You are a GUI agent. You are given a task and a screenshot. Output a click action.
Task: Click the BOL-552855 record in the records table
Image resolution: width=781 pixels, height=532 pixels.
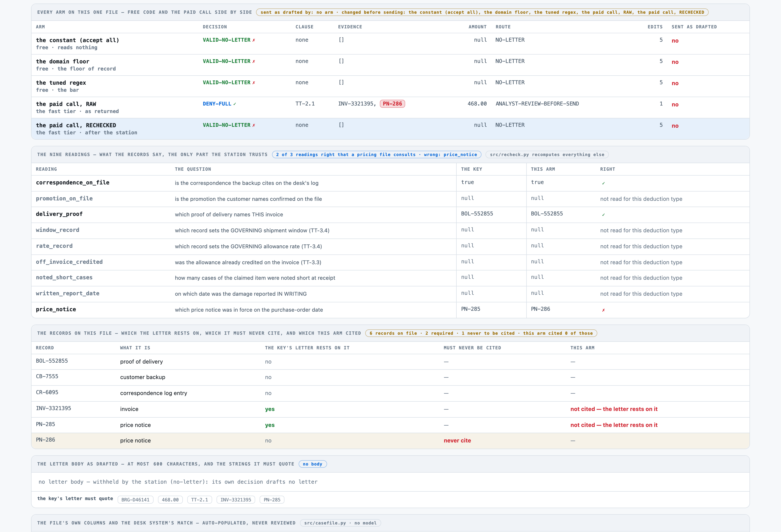click(52, 361)
